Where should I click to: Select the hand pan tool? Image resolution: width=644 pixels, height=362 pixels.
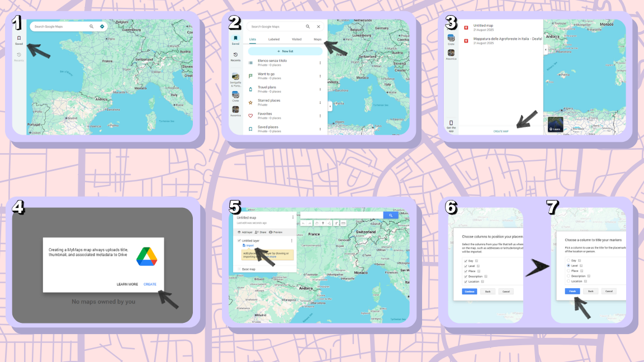pyautogui.click(x=316, y=223)
